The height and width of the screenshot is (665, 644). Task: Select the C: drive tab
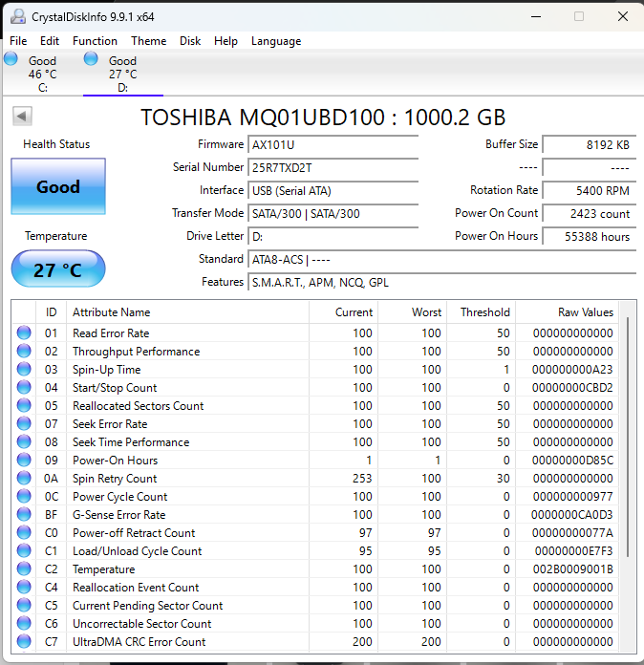point(42,74)
